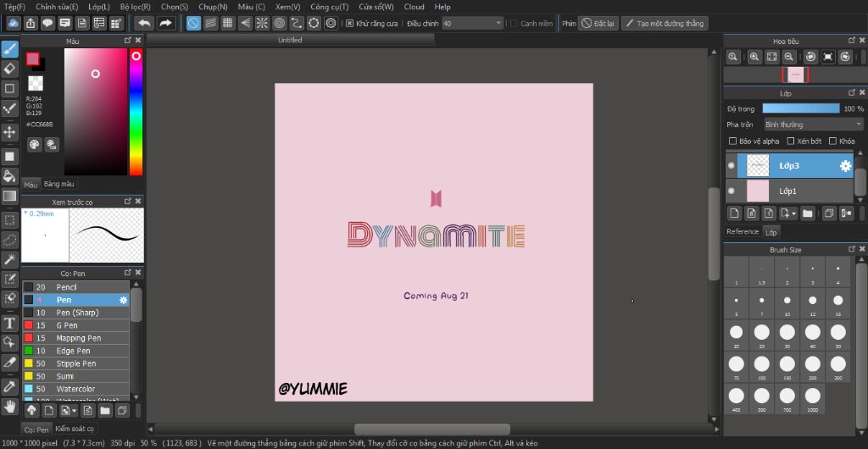Viewport: 868px width, 449px height.
Task: Open the speech bubble comment icon
Action: [48, 23]
